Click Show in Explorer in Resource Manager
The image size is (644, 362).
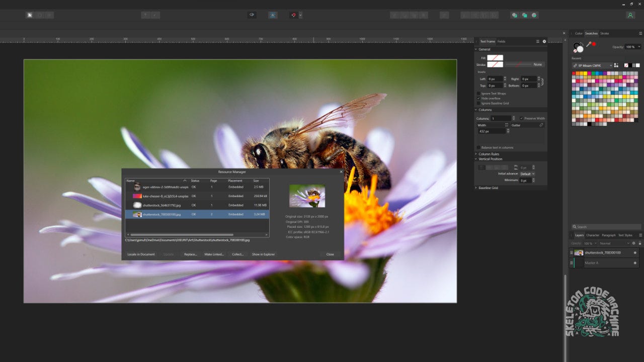pos(263,254)
